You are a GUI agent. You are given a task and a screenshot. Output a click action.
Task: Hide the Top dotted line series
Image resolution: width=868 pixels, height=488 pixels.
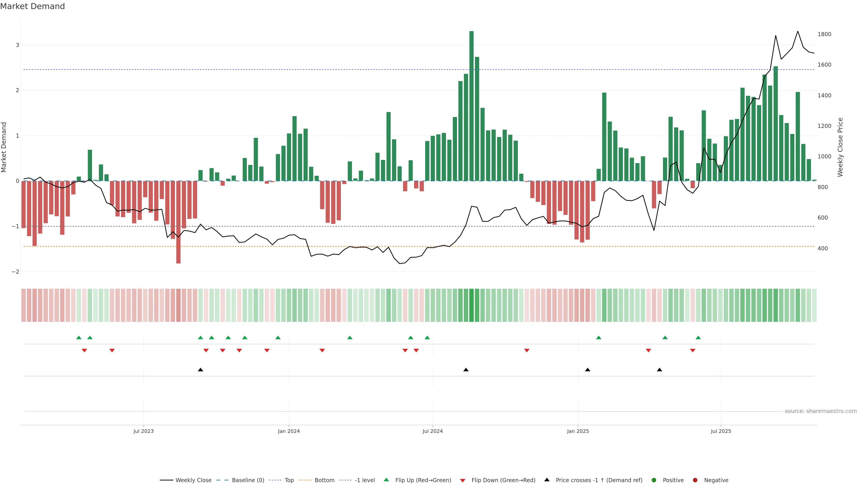[x=289, y=480]
